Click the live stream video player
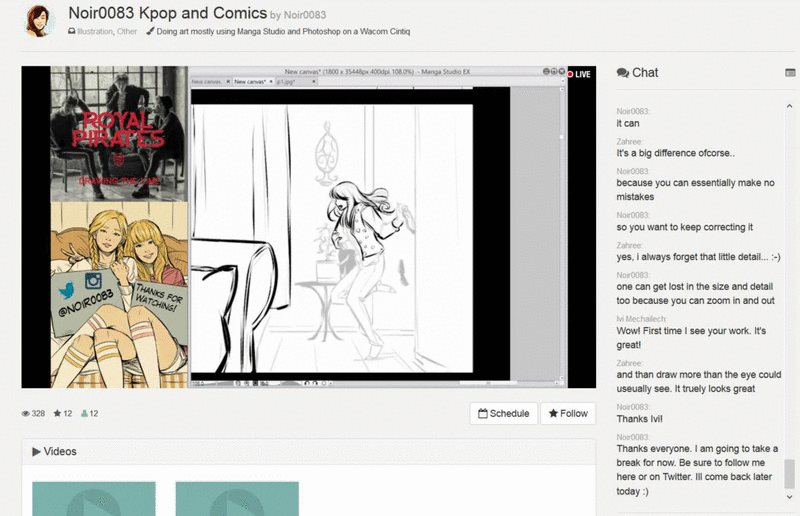800x516 pixels. [309, 227]
